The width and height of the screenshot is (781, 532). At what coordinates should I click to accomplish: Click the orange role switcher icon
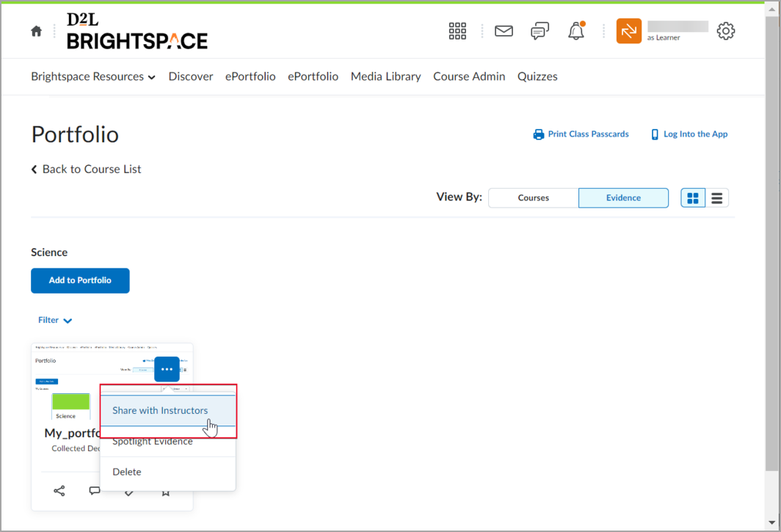[x=628, y=31]
